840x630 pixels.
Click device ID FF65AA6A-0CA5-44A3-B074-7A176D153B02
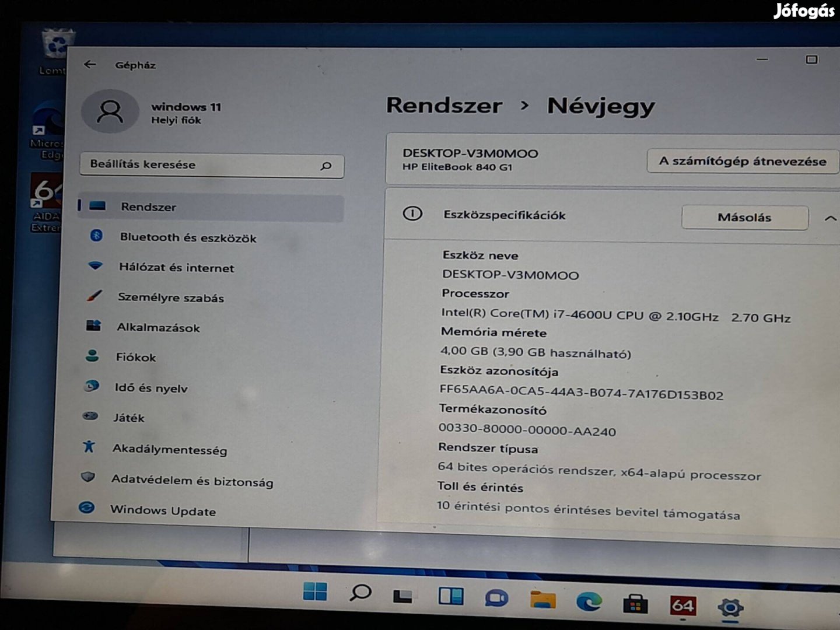click(581, 391)
